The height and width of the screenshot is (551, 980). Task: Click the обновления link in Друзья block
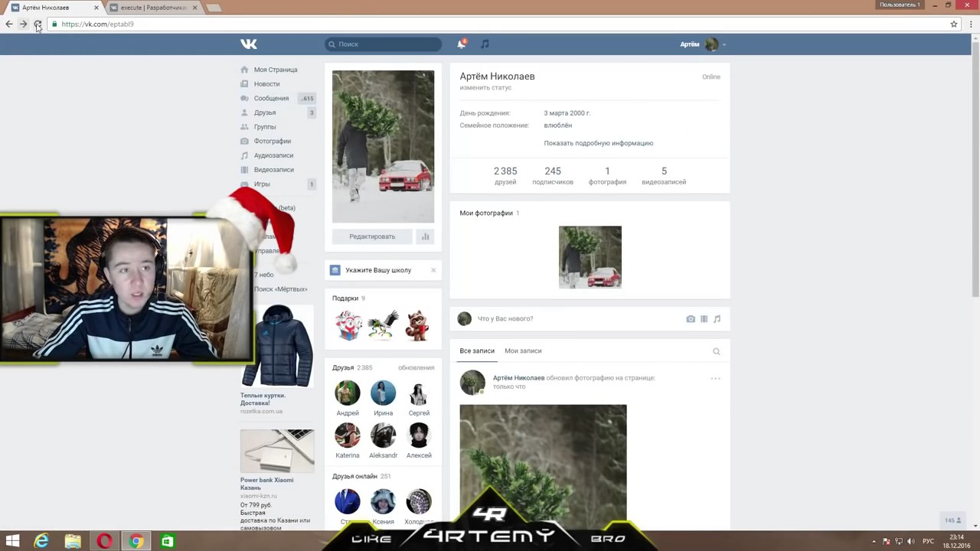(416, 368)
